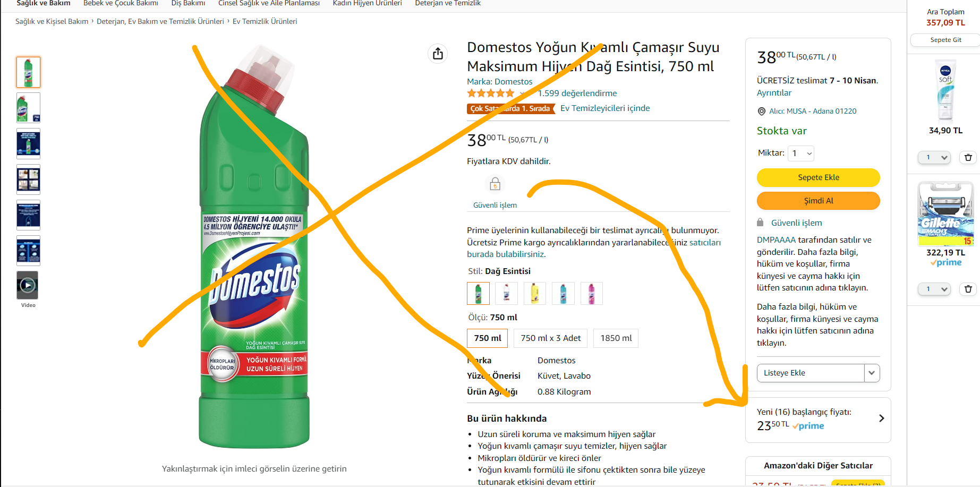Screen dimensions: 980x487
Task: Select the yellow bottle style variant
Action: pos(535,294)
